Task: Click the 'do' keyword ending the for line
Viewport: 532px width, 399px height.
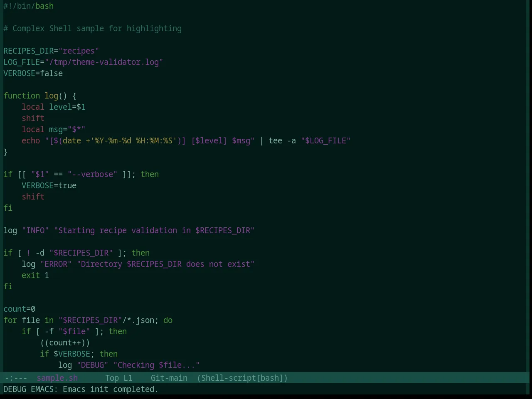Action: [168, 320]
